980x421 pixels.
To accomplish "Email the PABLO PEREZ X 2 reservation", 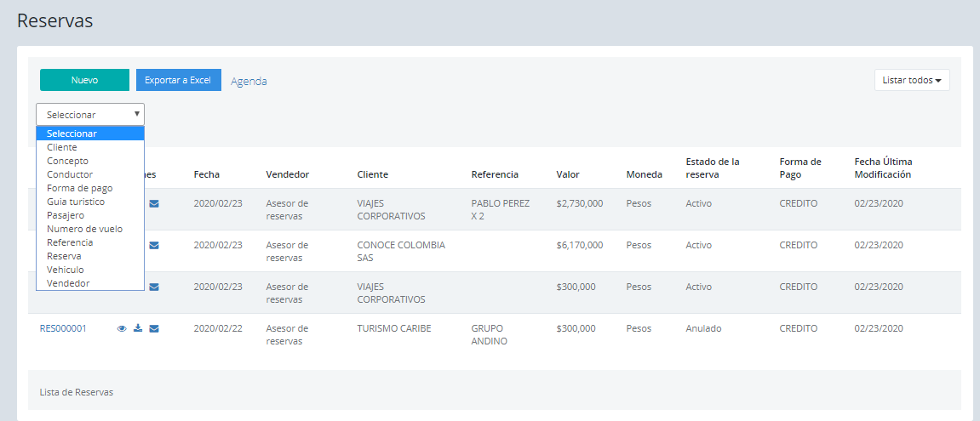I will (x=154, y=203).
